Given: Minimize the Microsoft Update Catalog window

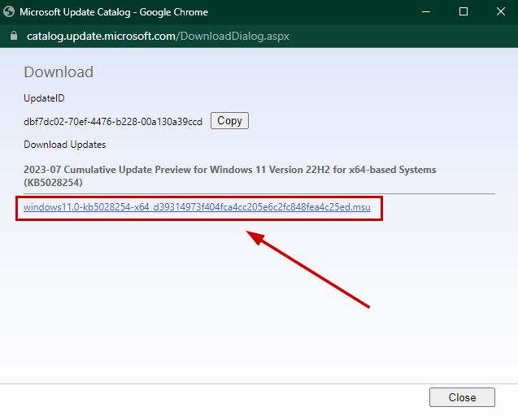Looking at the screenshot, I should (x=426, y=12).
